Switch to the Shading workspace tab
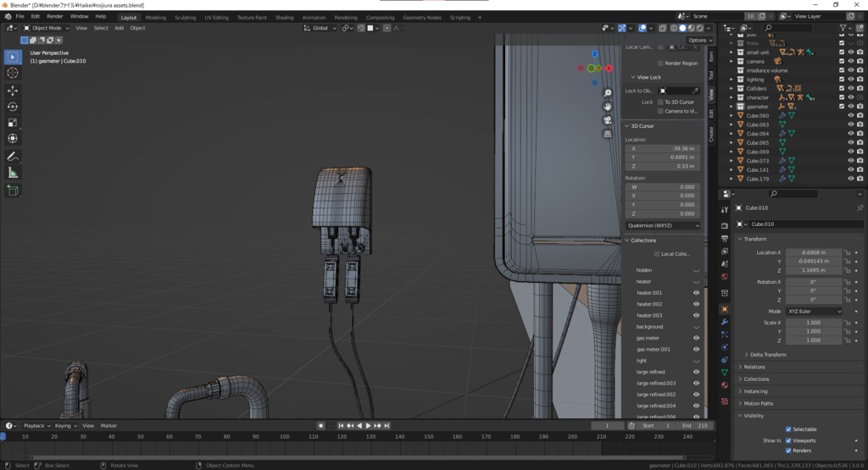Viewport: 868px width, 470px height. [x=285, y=17]
